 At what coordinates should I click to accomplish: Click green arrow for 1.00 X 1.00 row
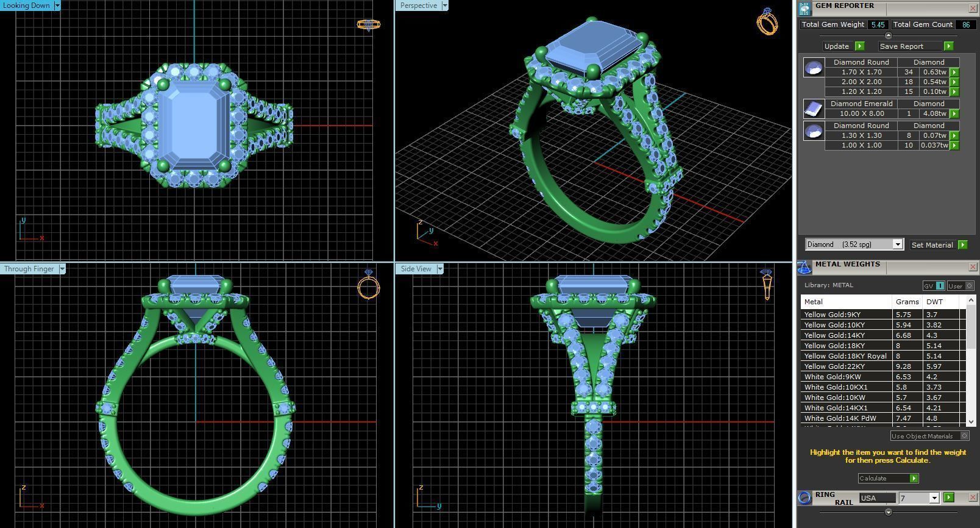[954, 145]
